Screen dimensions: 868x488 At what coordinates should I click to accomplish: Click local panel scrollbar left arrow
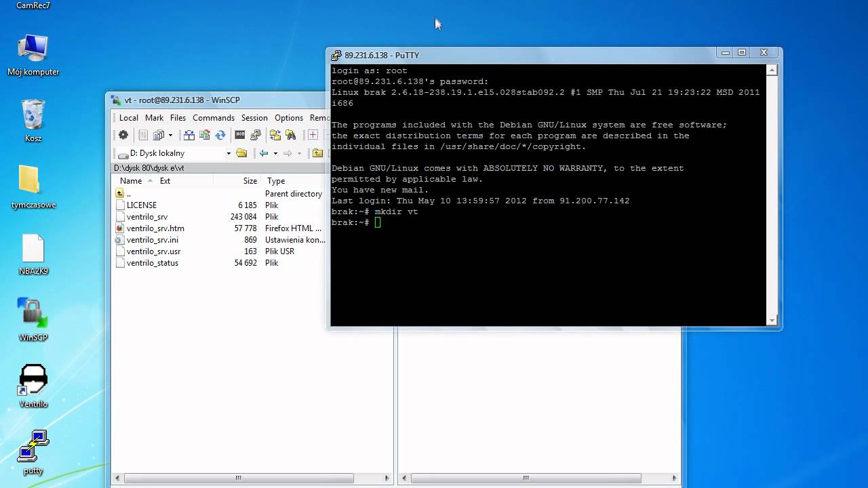pos(117,479)
